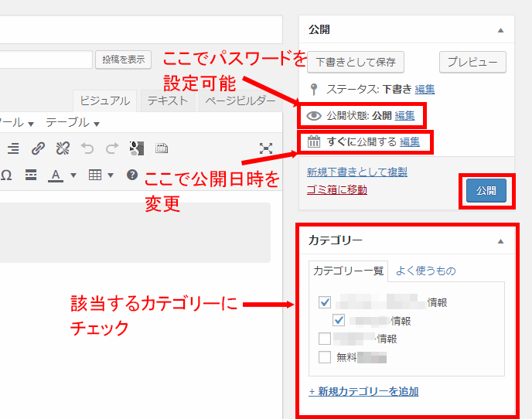
Task: Switch to よく使うもの category tab
Action: (x=425, y=271)
